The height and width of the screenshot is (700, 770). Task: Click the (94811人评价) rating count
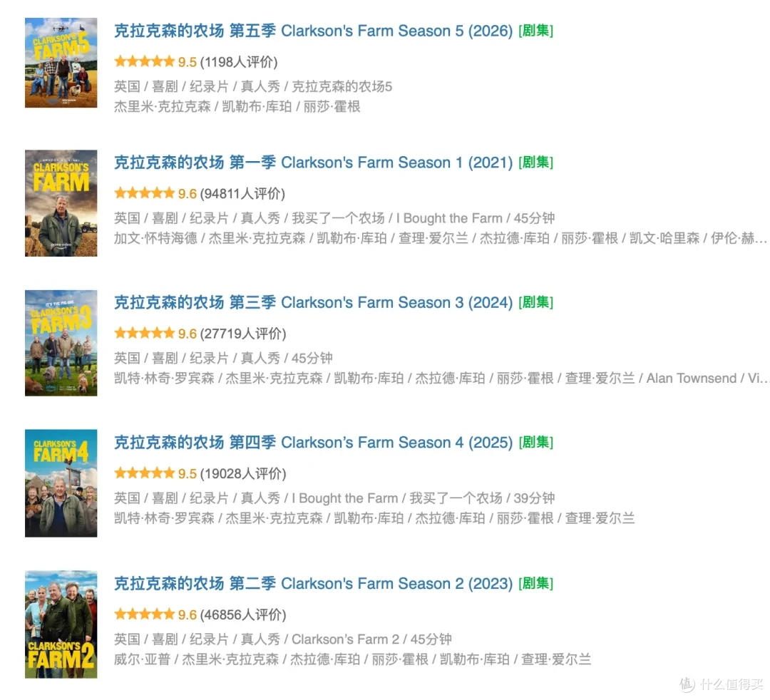point(242,194)
